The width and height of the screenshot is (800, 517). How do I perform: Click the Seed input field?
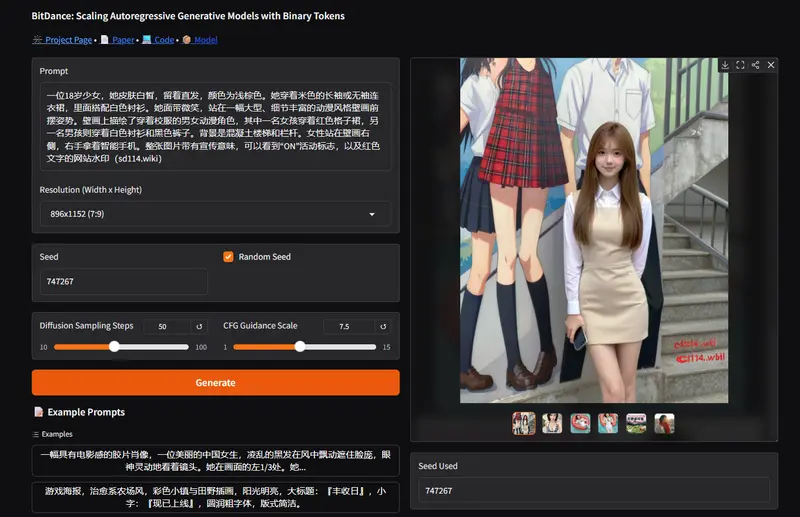point(123,281)
